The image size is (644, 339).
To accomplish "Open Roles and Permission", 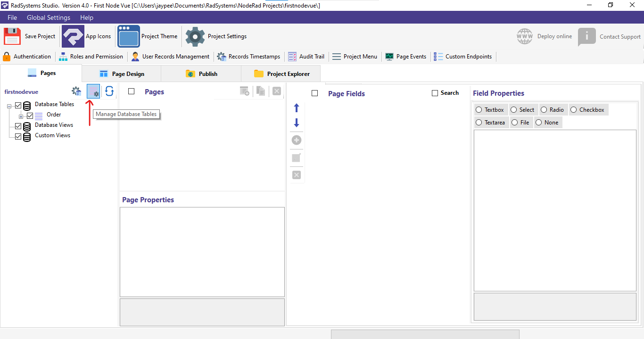I will pos(63,56).
